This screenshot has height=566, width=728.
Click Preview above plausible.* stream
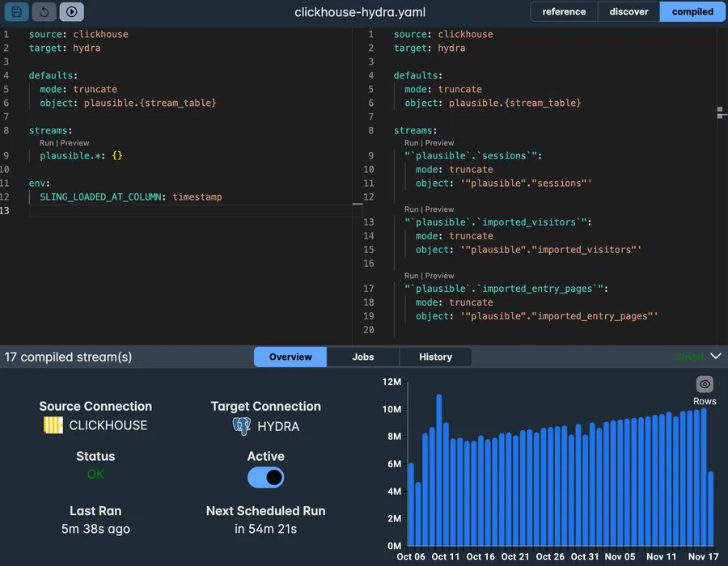point(74,143)
